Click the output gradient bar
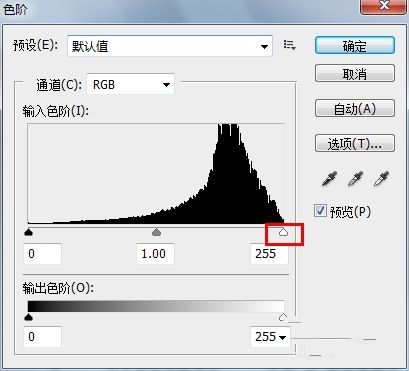 pyautogui.click(x=156, y=306)
